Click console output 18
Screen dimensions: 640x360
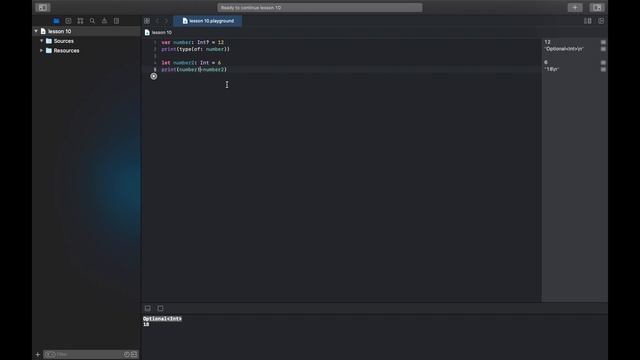146,324
